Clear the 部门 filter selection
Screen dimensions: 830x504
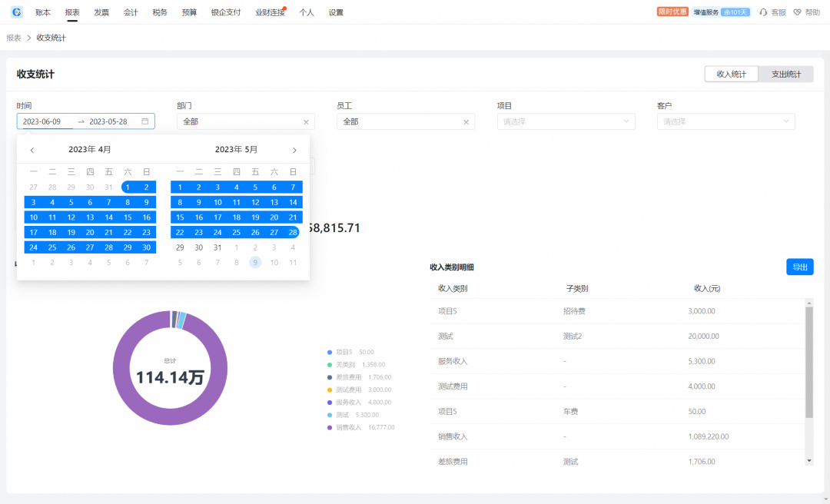(306, 121)
